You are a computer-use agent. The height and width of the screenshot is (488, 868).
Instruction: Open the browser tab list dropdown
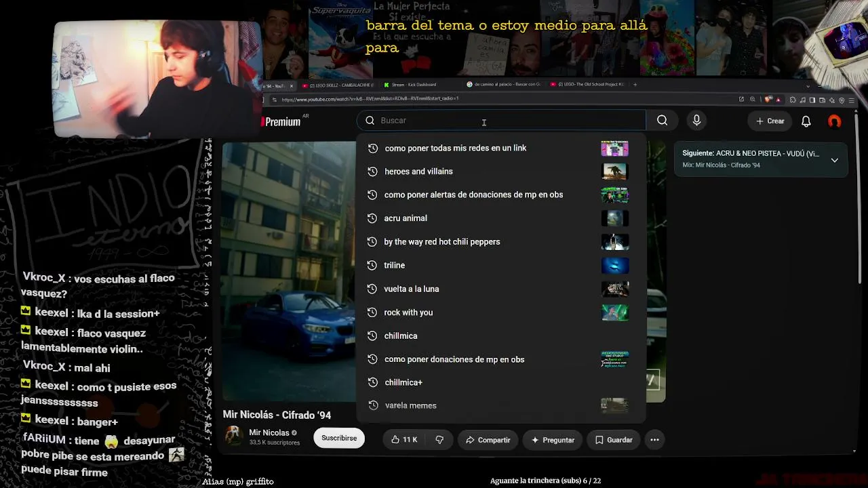808,86
